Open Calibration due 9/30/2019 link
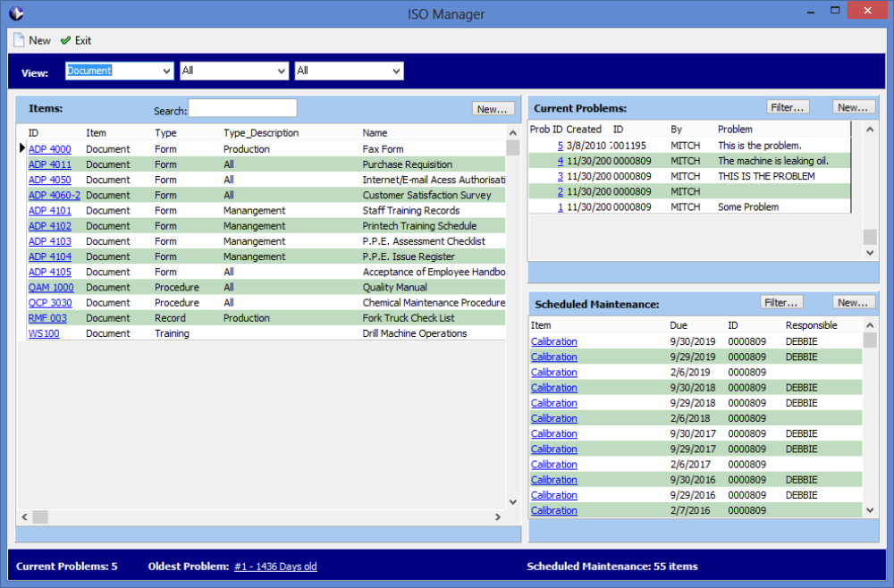Image resolution: width=894 pixels, height=588 pixels. click(553, 341)
